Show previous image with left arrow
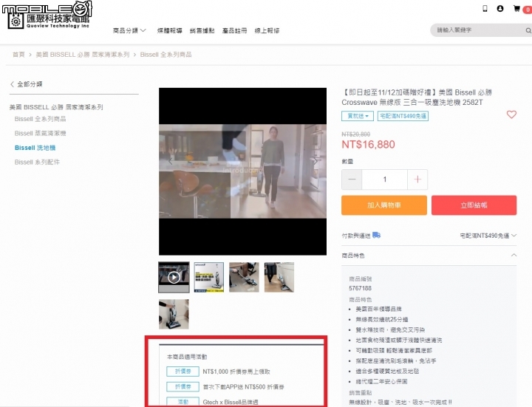The height and width of the screenshot is (407, 532). 171,161
